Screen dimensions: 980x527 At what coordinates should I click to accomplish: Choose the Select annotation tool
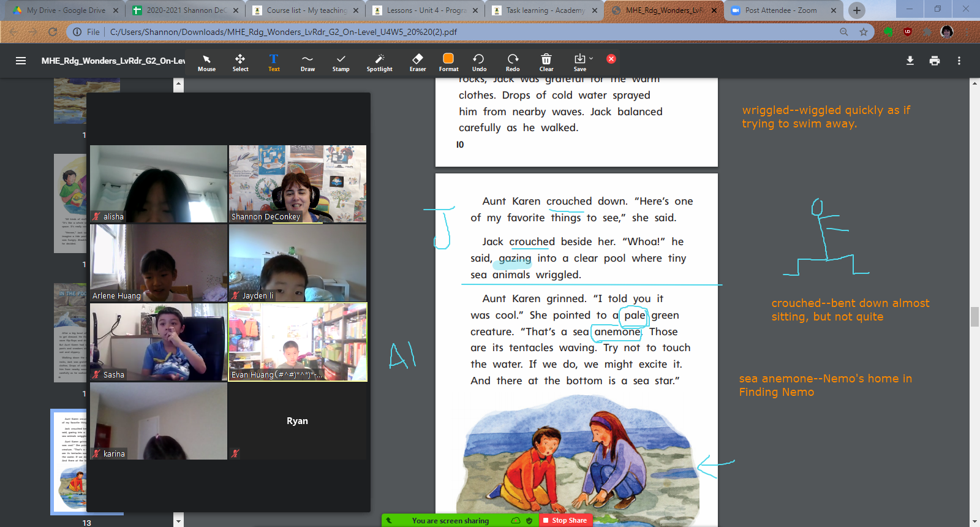pyautogui.click(x=240, y=62)
